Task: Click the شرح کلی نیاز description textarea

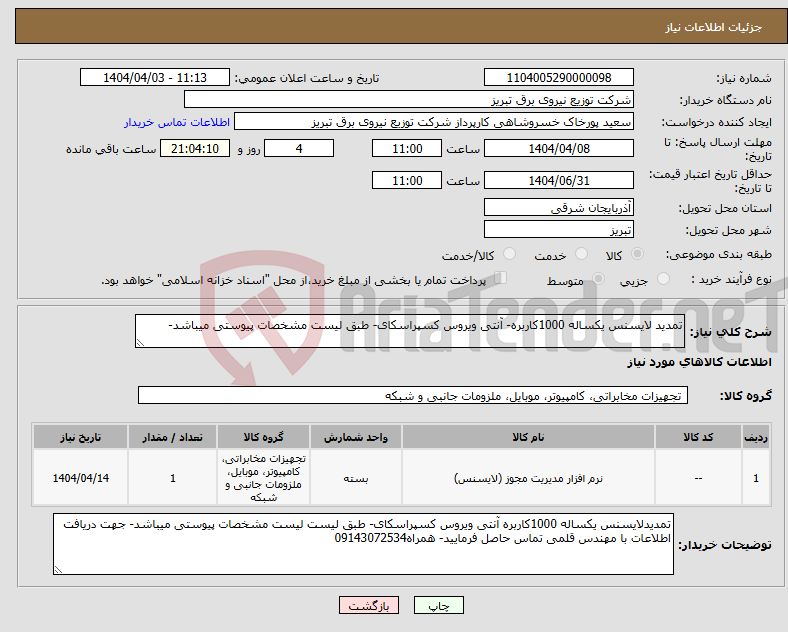Action: click(410, 331)
